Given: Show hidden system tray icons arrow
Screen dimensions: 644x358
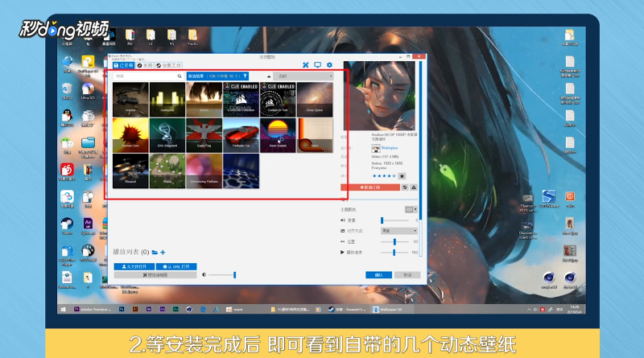Looking at the screenshot, I should [x=529, y=309].
